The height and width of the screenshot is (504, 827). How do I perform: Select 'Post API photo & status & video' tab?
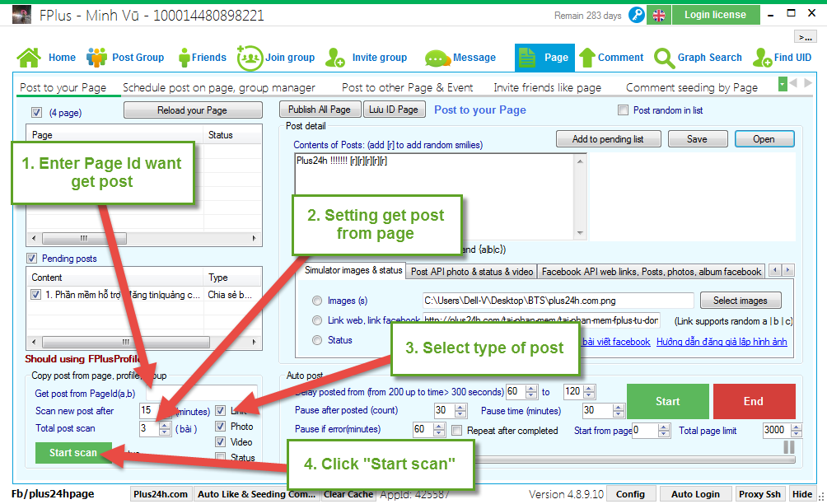(471, 272)
